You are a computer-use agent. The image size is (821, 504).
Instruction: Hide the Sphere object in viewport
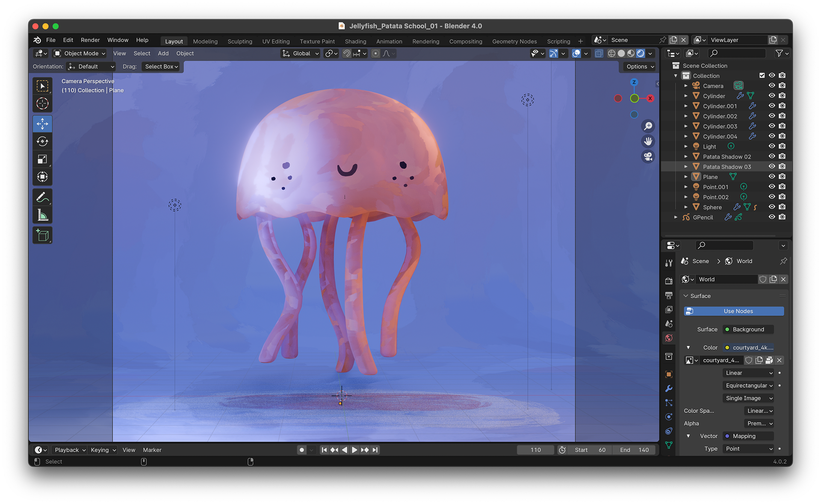pos(772,207)
